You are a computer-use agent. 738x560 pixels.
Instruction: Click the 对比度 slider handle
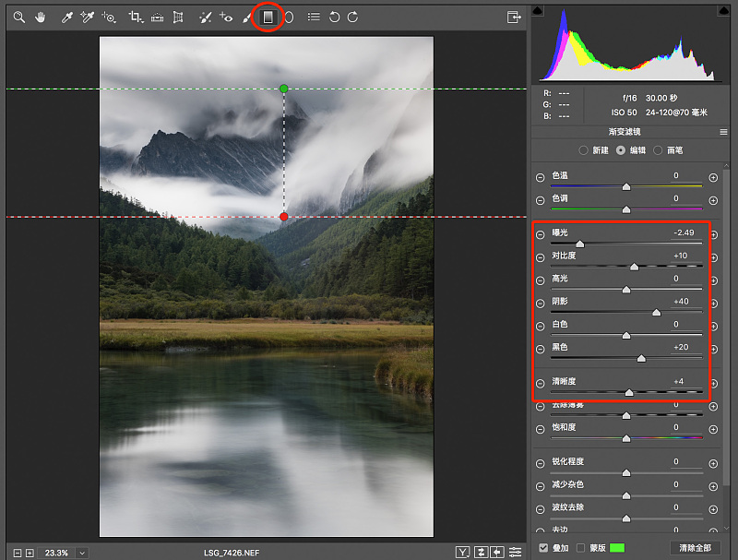634,267
